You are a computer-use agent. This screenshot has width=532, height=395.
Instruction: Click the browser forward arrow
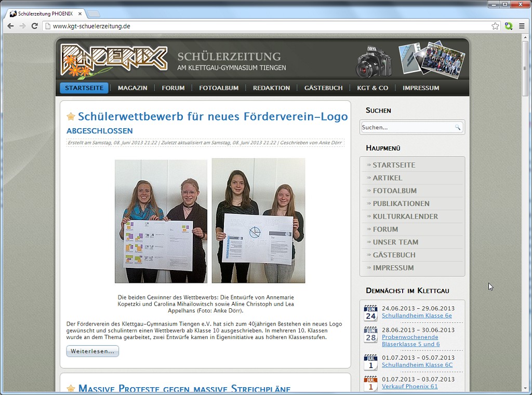[x=22, y=26]
